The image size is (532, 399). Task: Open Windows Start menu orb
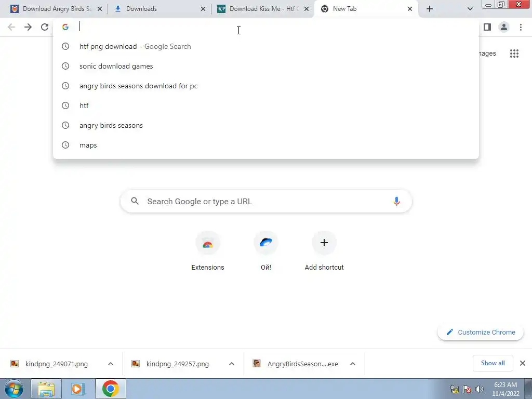point(14,389)
